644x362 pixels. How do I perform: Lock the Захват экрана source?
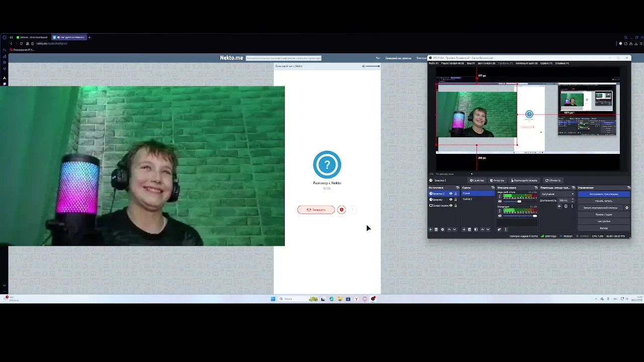point(456,206)
